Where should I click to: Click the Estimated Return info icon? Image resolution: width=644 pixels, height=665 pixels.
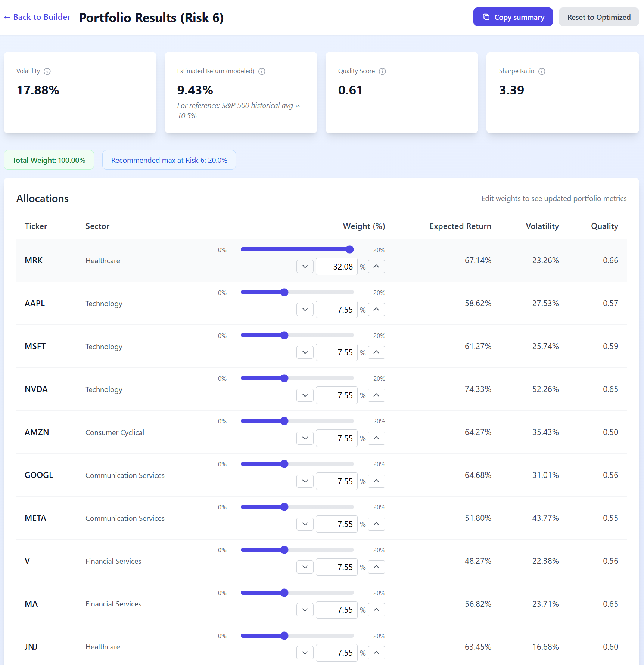[262, 71]
